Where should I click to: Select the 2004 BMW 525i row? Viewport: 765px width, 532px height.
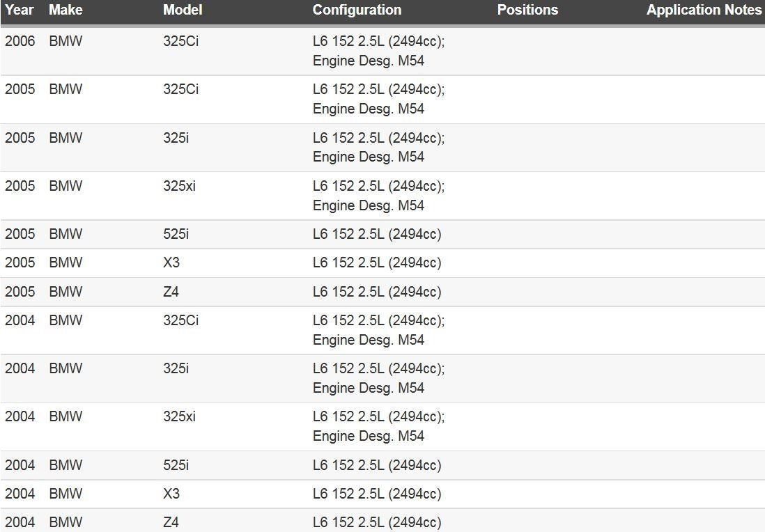point(382,465)
